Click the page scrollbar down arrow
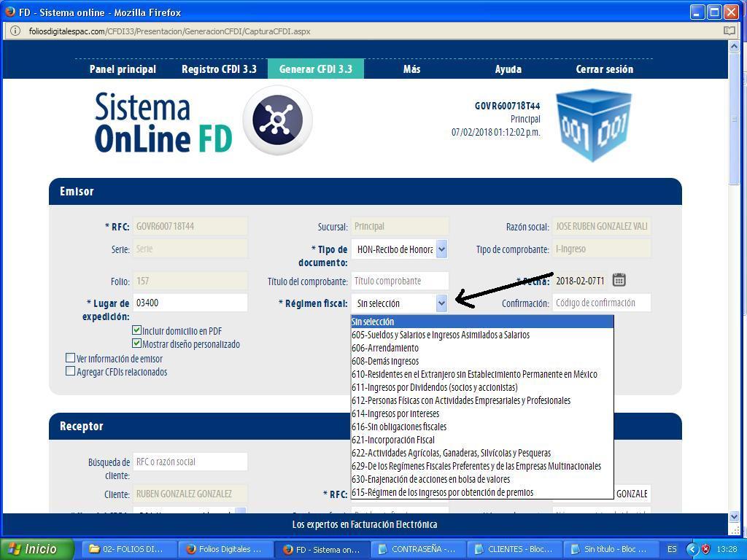This screenshot has height=560, width=747. pyautogui.click(x=734, y=517)
